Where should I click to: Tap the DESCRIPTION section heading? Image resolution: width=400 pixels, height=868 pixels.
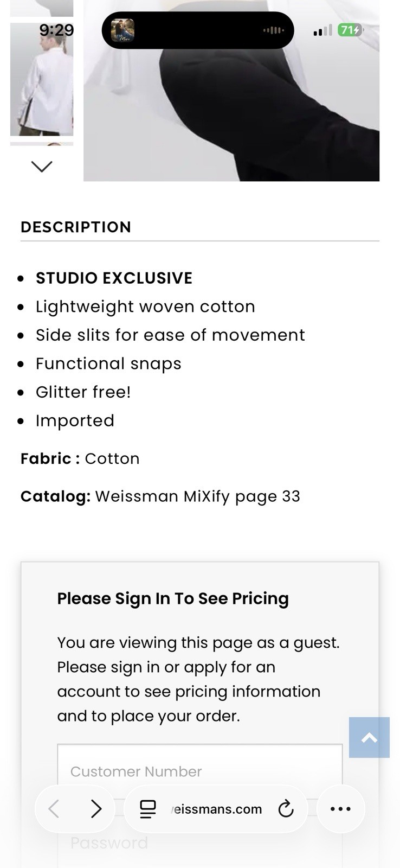point(76,227)
